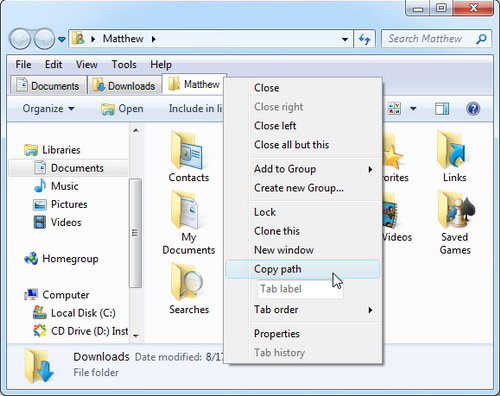Expand the Matthew breadcrumb arrow

153,39
